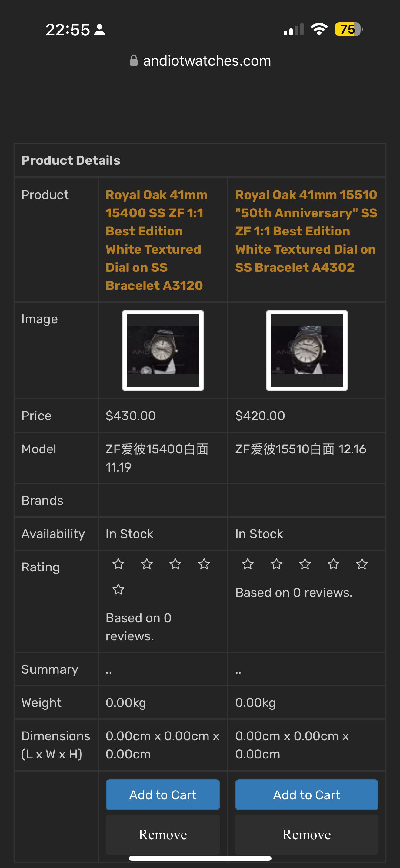Tap the lock icon beside andiotwatches.com
Viewport: 400px width, 868px height.
134,61
